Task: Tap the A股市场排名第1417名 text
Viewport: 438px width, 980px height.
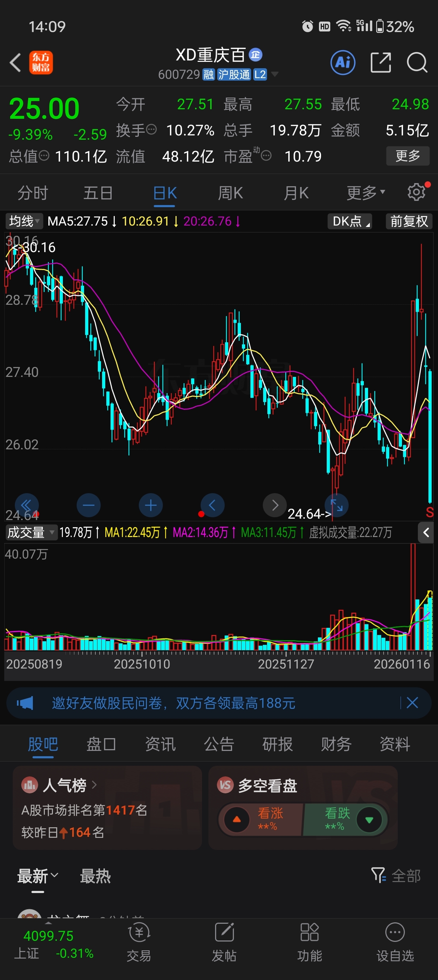Action: (84, 810)
